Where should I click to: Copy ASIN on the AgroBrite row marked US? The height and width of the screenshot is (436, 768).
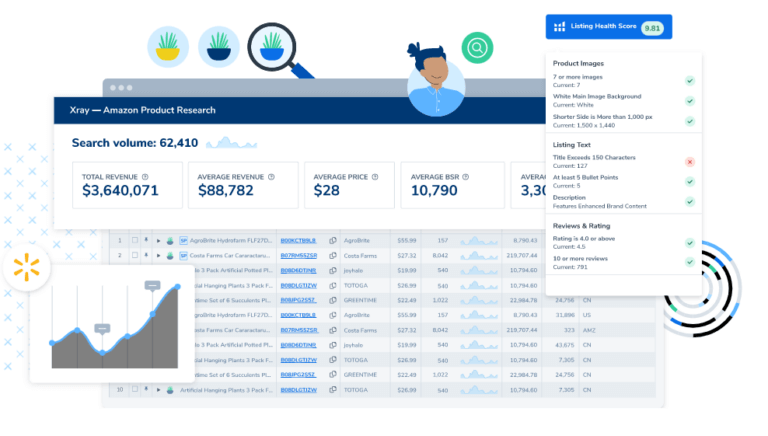[x=333, y=315]
